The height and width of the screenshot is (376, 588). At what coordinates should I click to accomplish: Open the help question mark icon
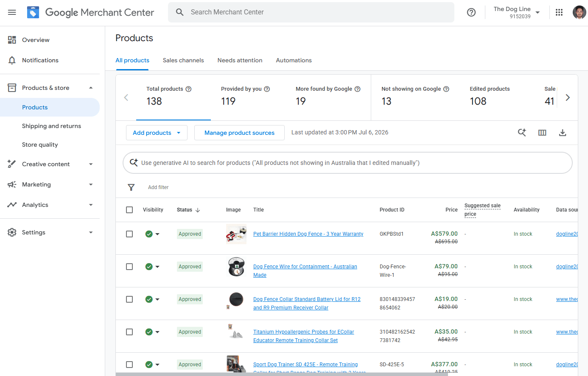pos(471,12)
